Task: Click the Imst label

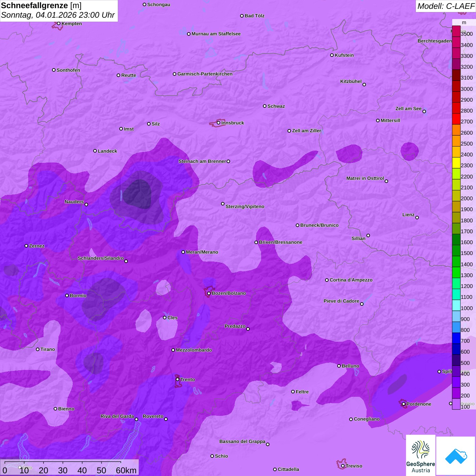Action: (129, 129)
